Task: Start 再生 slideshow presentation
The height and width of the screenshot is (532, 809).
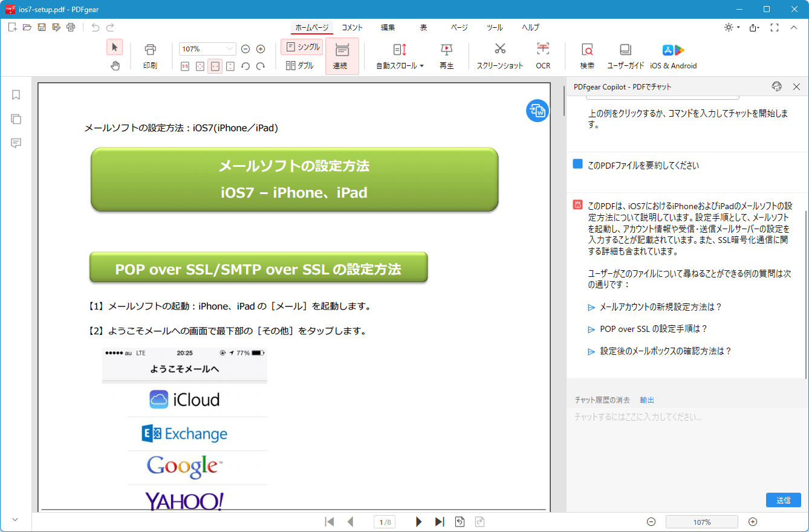Action: tap(446, 56)
